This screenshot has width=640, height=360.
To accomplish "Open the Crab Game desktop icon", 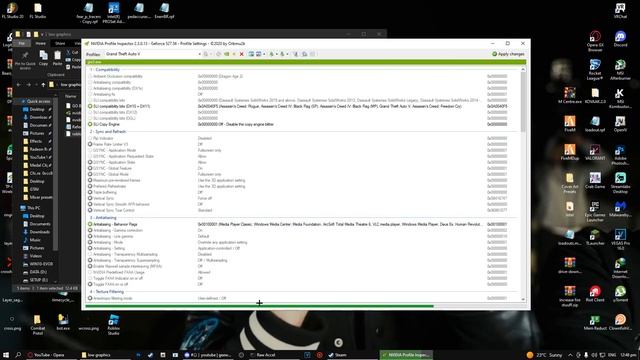I will tap(595, 180).
